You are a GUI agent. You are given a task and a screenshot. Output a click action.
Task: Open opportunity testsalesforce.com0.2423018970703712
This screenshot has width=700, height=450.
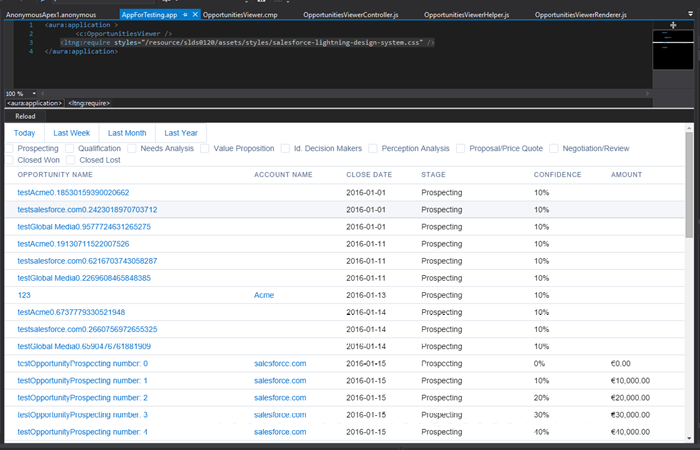87,209
